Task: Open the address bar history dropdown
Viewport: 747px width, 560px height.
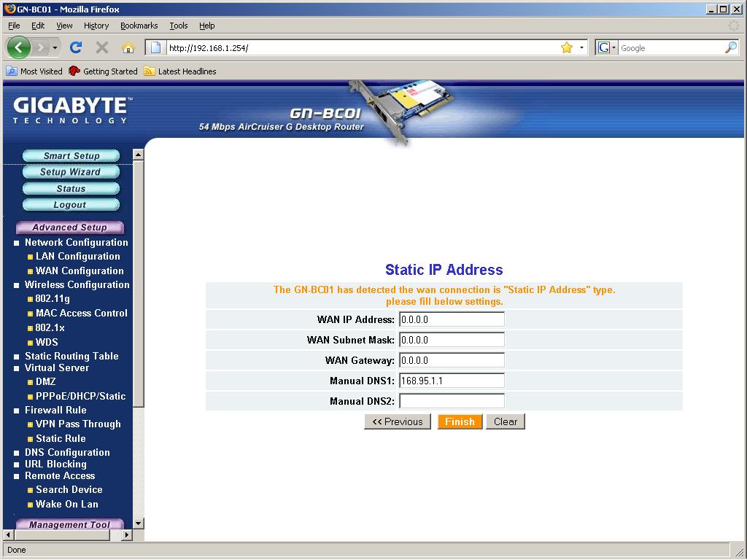Action: click(581, 47)
